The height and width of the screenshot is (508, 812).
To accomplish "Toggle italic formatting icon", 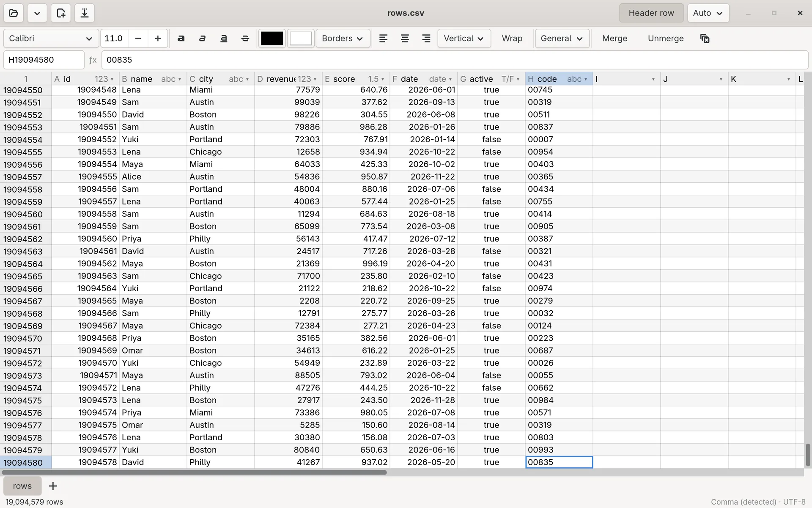I will pyautogui.click(x=202, y=39).
